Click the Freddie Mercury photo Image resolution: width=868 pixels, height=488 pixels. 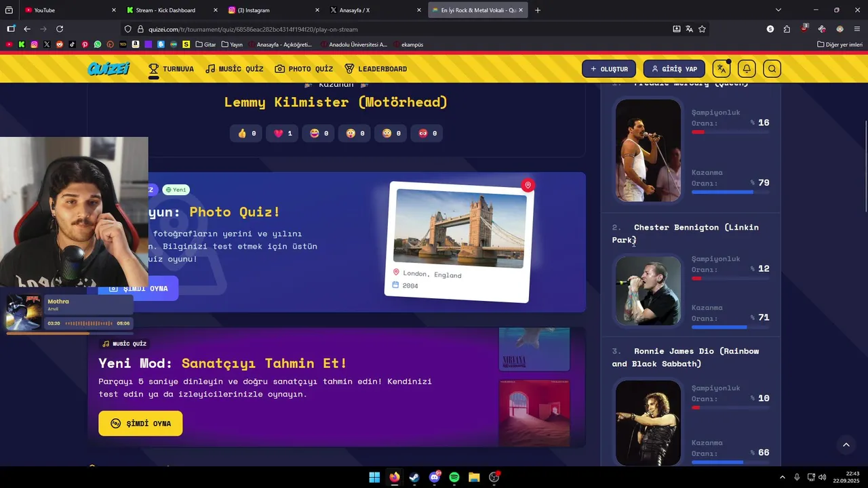point(648,150)
